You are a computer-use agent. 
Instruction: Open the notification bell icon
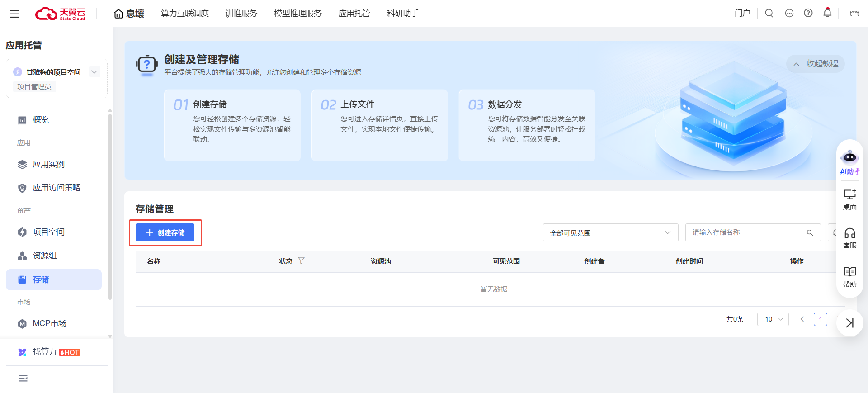point(827,13)
